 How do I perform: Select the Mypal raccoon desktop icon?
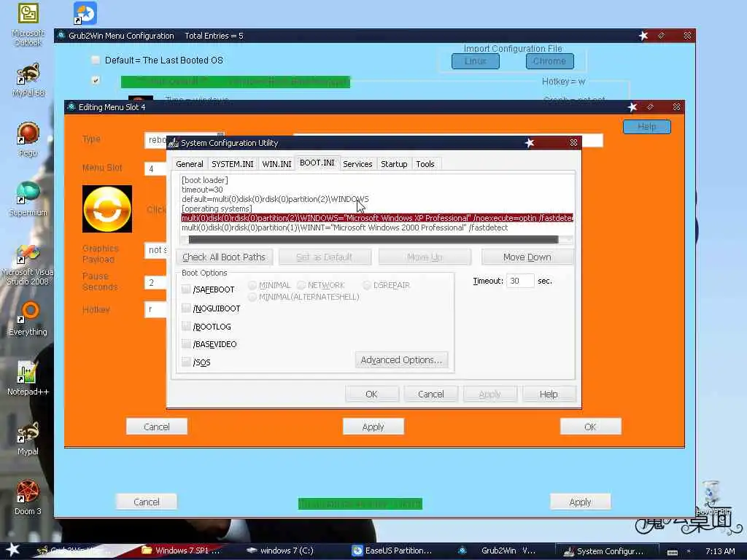28,438
